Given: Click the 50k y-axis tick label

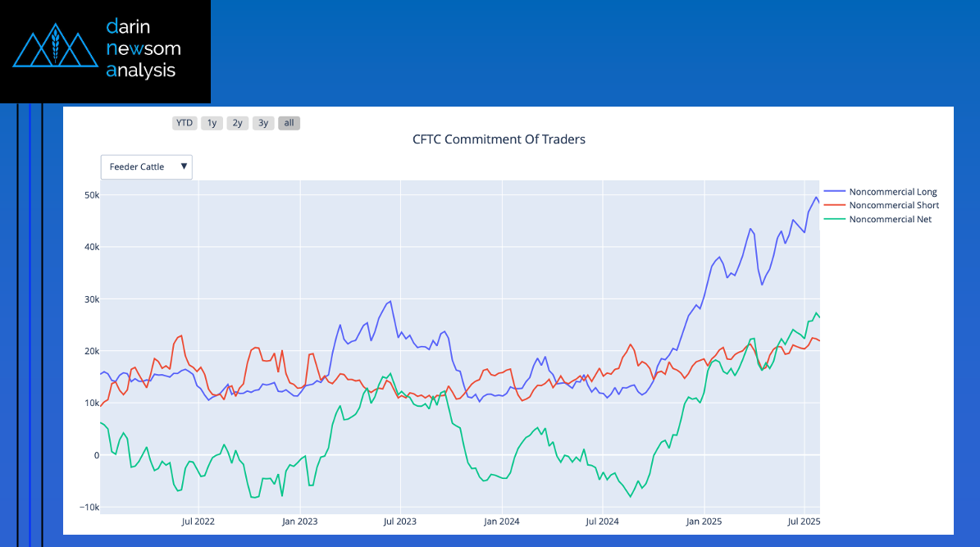Looking at the screenshot, I should (x=89, y=195).
